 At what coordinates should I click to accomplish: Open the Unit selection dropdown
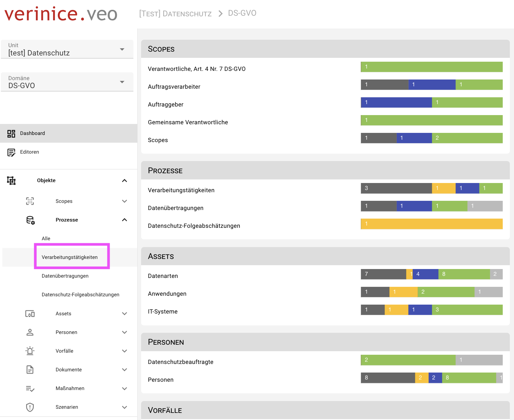coord(122,49)
